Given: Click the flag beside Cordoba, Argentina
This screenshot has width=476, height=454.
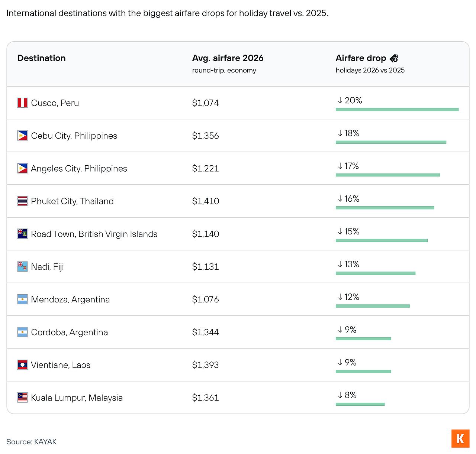Looking at the screenshot, I should pos(22,332).
